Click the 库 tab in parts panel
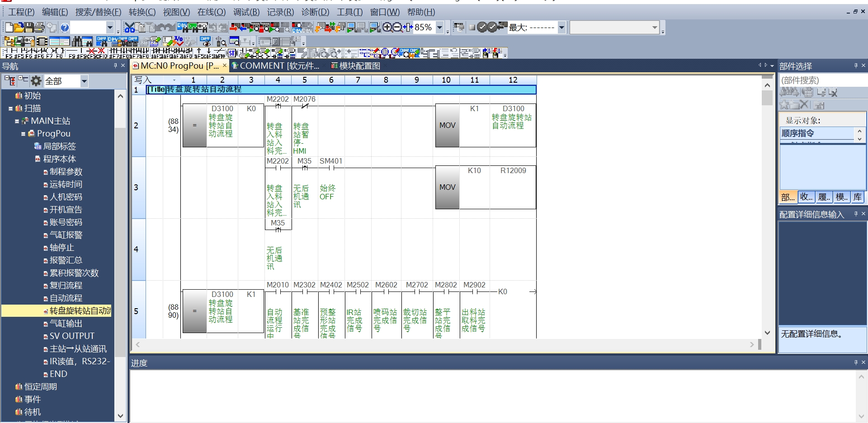Screen dimensions: 868x423 [x=858, y=197]
